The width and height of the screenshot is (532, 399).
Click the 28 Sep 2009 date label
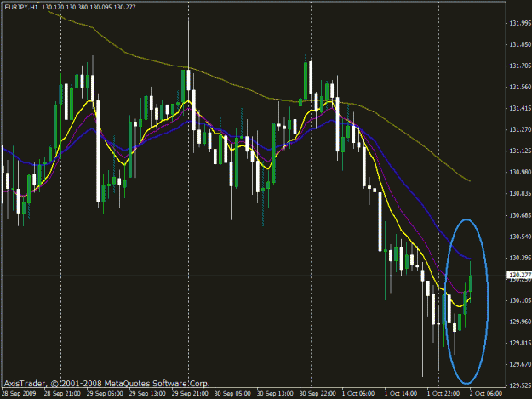pos(19,394)
